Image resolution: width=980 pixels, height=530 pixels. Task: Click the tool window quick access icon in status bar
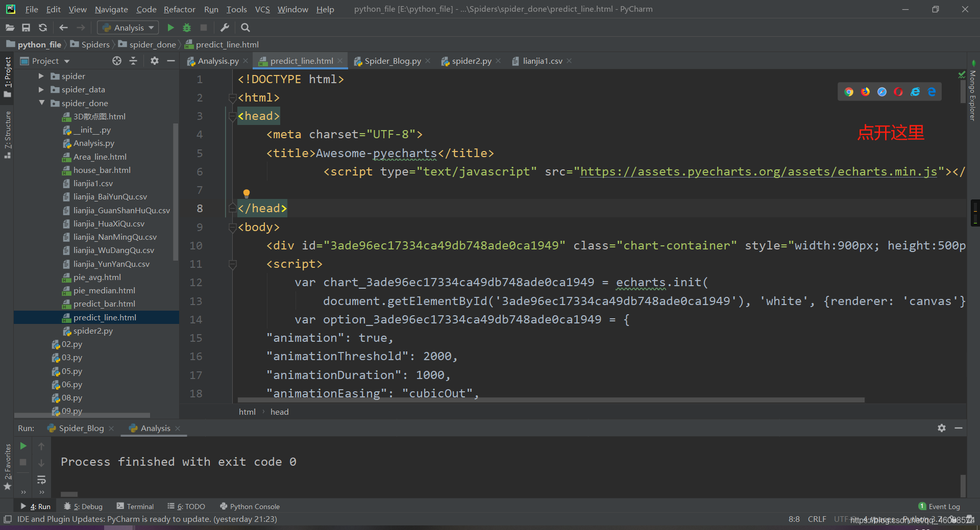pos(8,519)
